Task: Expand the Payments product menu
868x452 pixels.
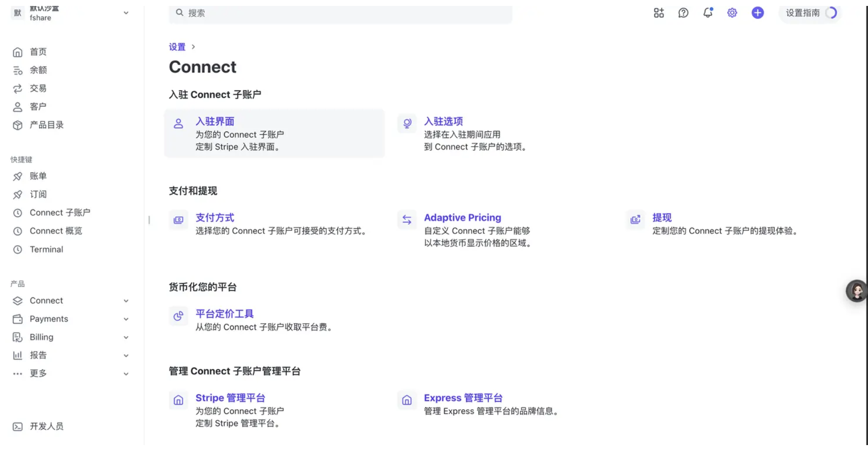Action: [126, 319]
